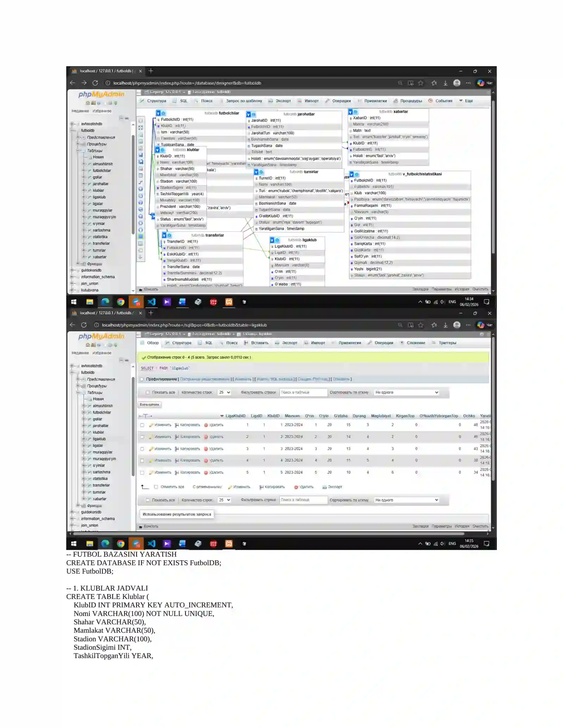Image resolution: width=563 pixels, height=728 pixels.
Task: Click Chrome icon in upper Windows taskbar
Action: [120, 302]
